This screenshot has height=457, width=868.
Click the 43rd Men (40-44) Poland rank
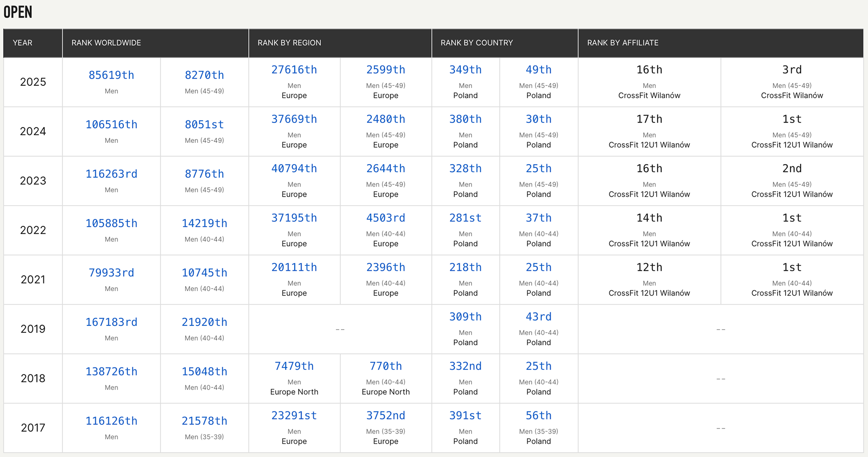pyautogui.click(x=538, y=317)
